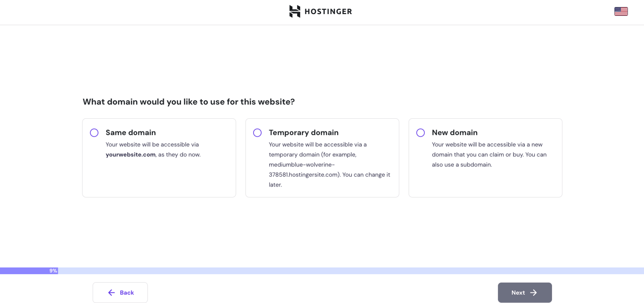Select the New domain radio button
This screenshot has height=303, width=644.
click(x=420, y=132)
